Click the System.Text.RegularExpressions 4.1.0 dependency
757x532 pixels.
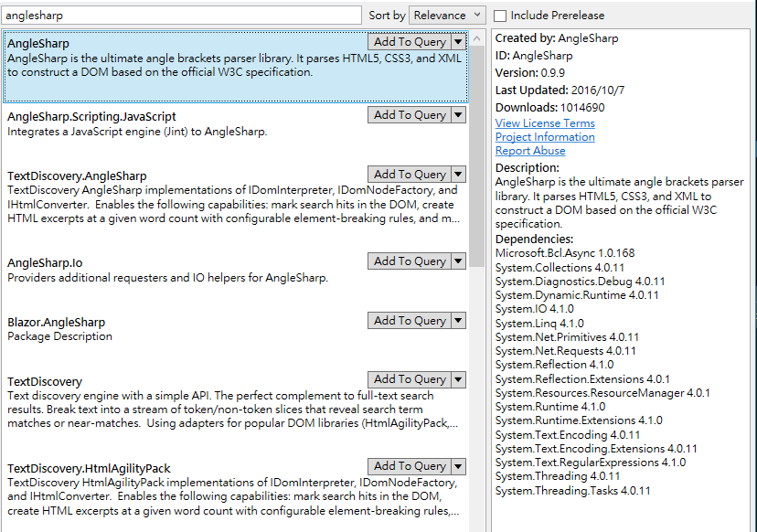(591, 463)
